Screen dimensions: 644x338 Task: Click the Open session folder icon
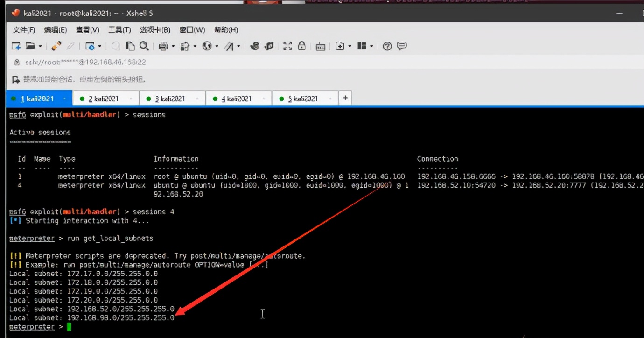pos(30,46)
